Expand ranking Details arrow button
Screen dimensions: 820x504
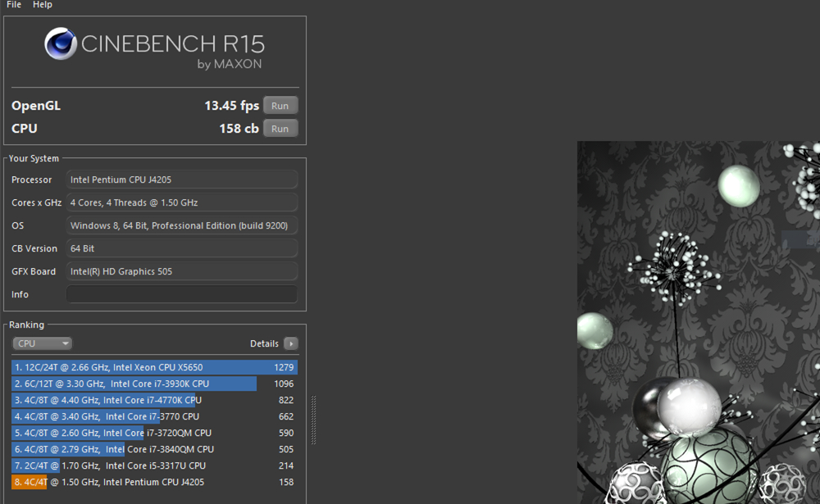pos(290,344)
